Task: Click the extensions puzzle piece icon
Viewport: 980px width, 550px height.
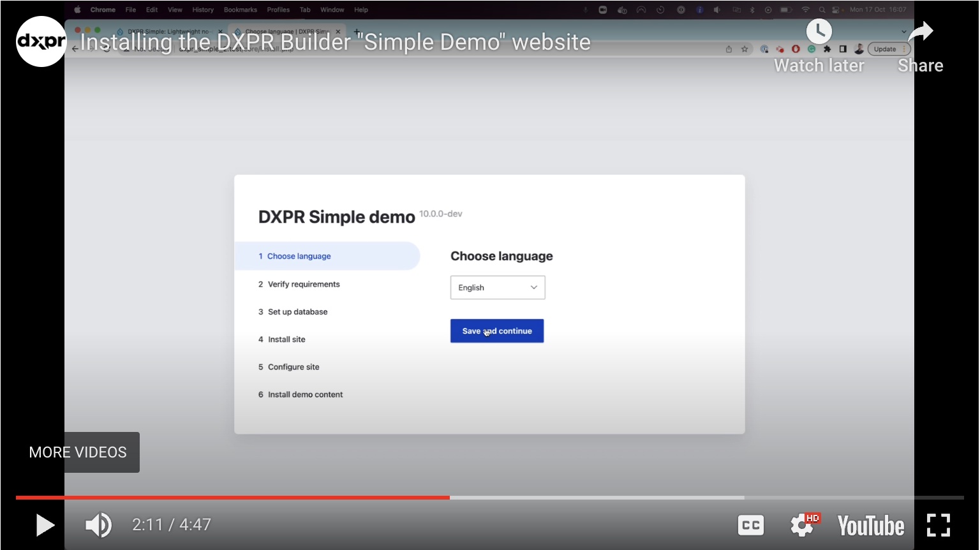Action: [827, 48]
